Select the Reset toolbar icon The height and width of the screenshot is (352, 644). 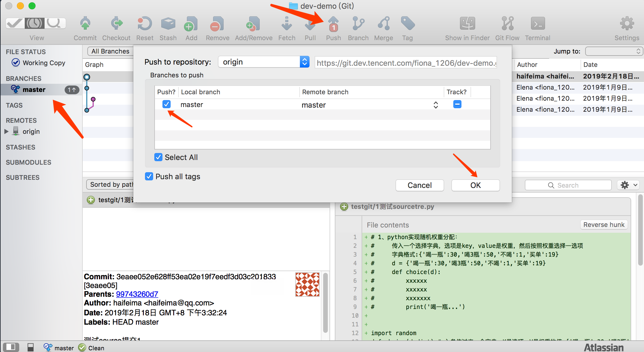point(145,29)
